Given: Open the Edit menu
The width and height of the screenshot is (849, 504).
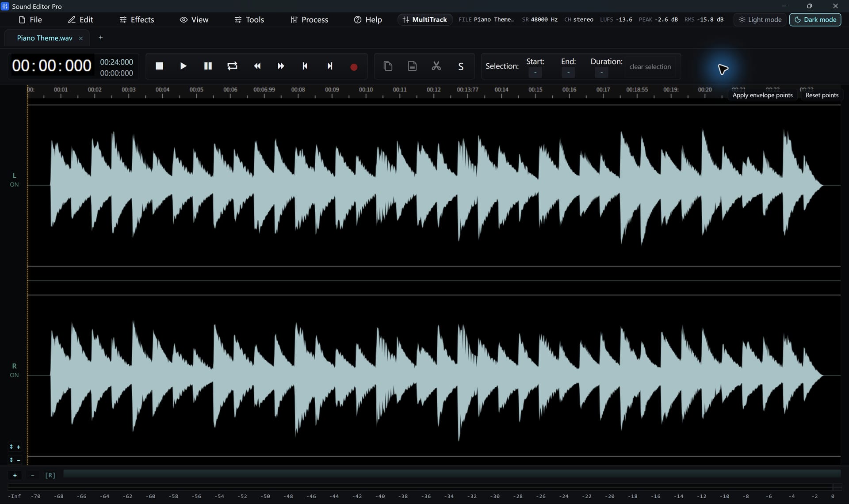Looking at the screenshot, I should coord(80,19).
